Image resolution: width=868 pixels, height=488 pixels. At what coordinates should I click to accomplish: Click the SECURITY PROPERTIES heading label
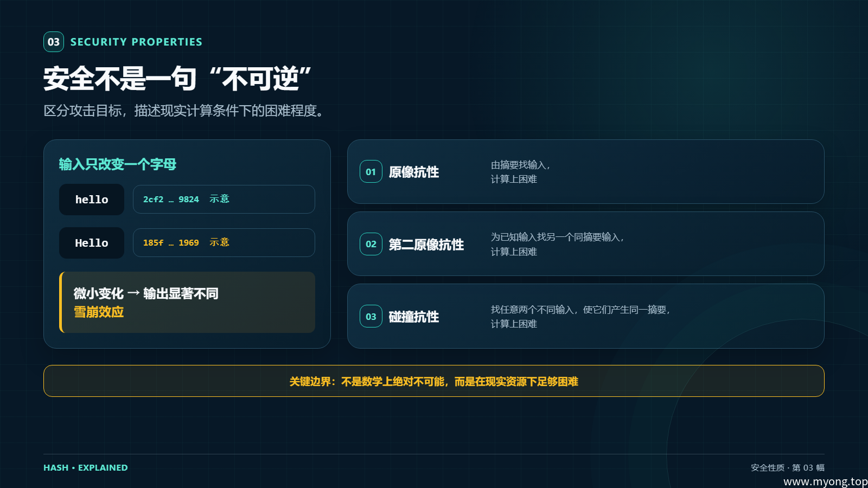point(136,42)
